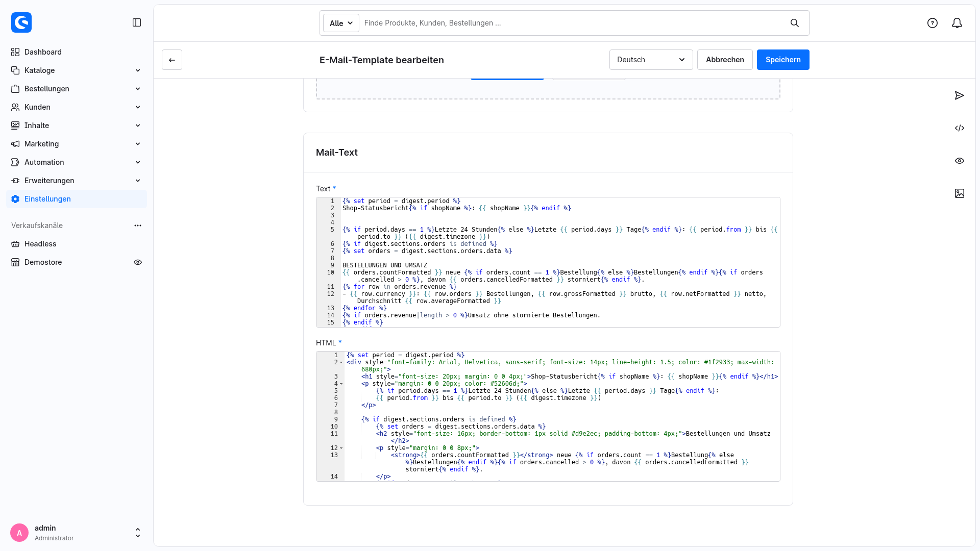Fold HTML code at line 4 arrow
The height and width of the screenshot is (551, 980).
(x=341, y=384)
